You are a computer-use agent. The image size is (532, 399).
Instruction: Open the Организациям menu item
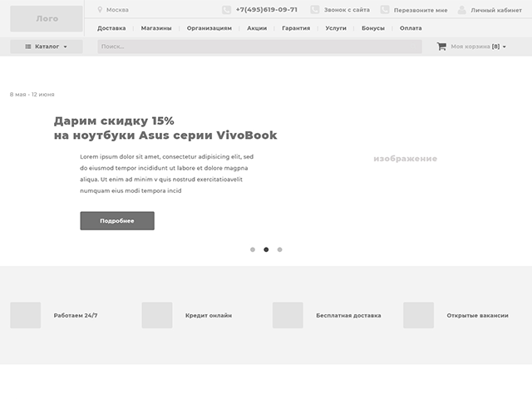(x=209, y=28)
